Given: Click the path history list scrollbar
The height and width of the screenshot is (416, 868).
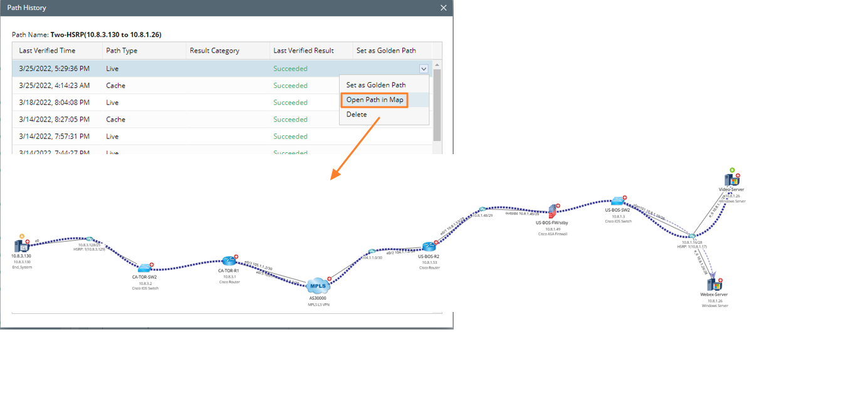Looking at the screenshot, I should tap(437, 103).
